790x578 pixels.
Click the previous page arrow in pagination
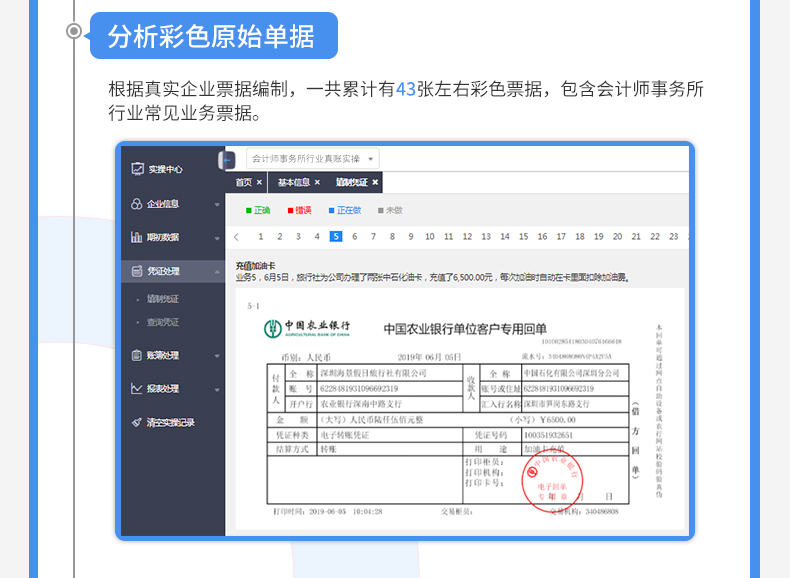[x=236, y=237]
